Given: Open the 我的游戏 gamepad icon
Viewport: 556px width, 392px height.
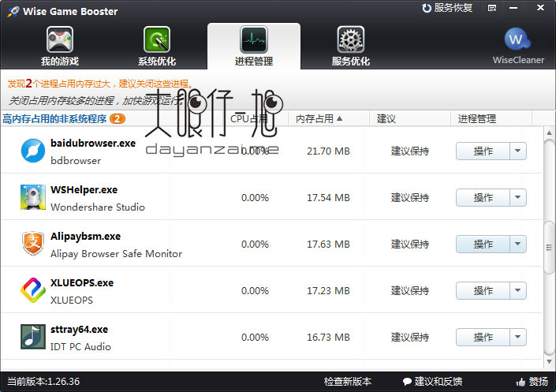Looking at the screenshot, I should tap(60, 39).
